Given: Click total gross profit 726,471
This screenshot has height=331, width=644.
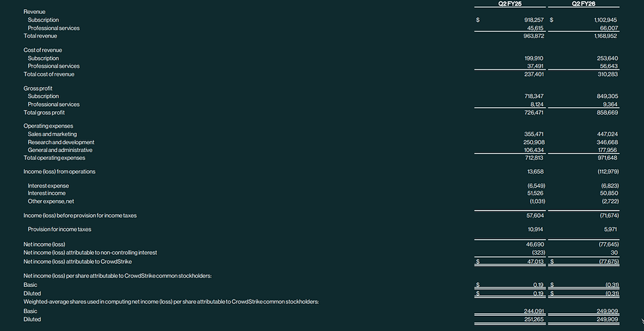Looking at the screenshot, I should pyautogui.click(x=534, y=113).
